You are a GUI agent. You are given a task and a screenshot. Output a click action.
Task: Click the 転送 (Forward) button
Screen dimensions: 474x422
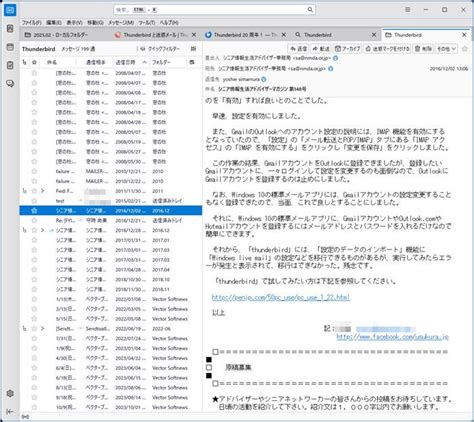(x=321, y=49)
